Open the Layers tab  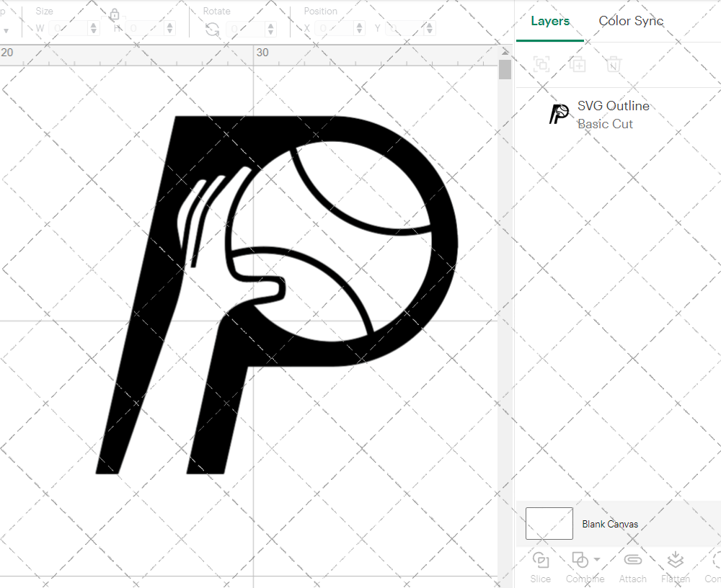pyautogui.click(x=549, y=21)
